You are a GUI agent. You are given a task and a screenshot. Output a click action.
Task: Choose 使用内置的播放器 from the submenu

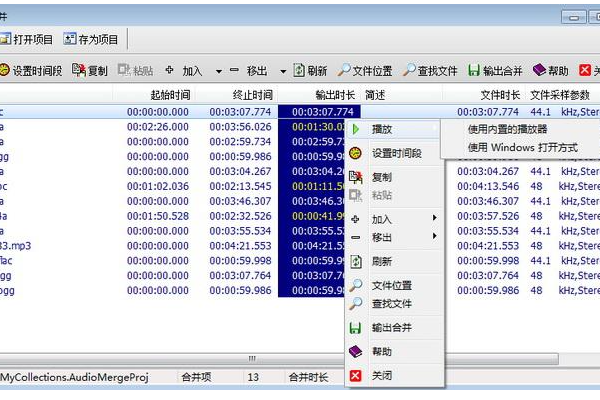[x=507, y=129]
